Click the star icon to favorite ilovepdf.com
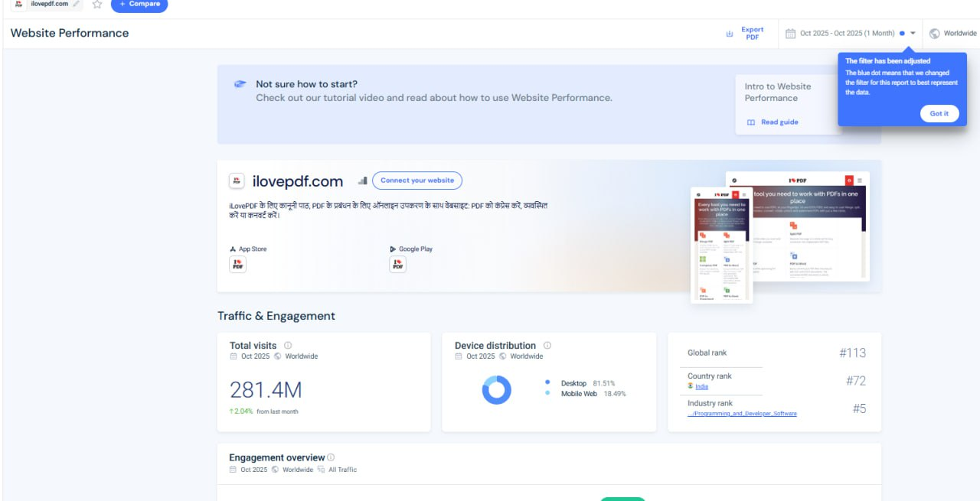This screenshot has height=501, width=980. point(97,5)
